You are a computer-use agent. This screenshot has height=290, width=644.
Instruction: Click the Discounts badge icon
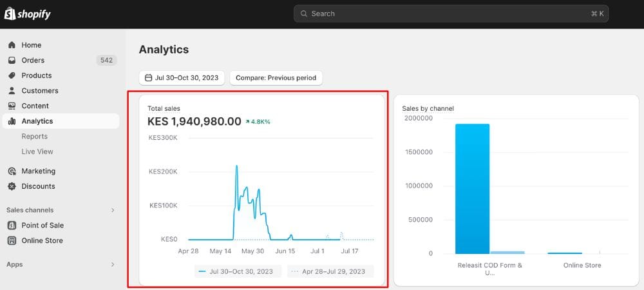coord(12,187)
